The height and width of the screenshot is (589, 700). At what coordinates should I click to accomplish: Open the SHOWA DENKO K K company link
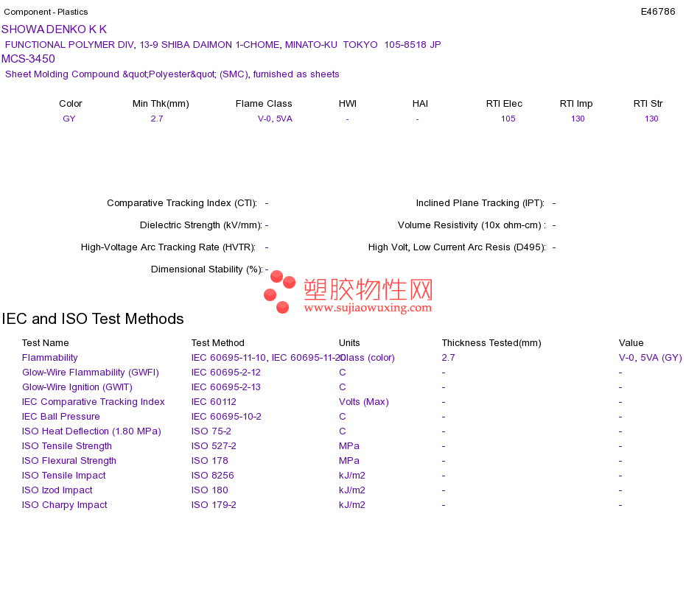pyautogui.click(x=54, y=29)
